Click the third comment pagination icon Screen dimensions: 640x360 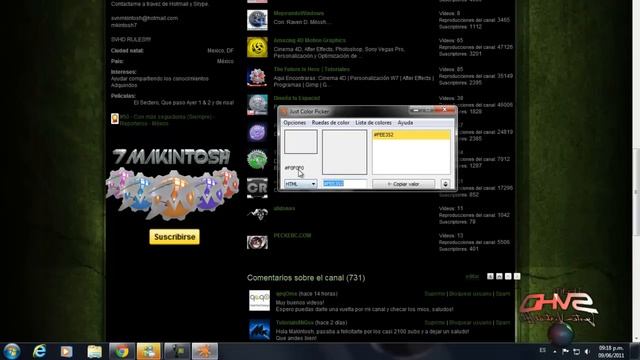click(x=508, y=276)
